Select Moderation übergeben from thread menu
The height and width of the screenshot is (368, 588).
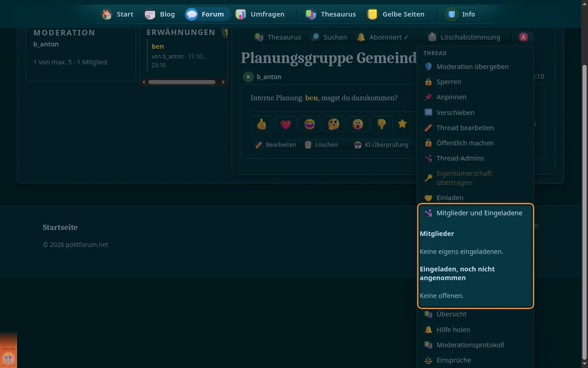475,67
